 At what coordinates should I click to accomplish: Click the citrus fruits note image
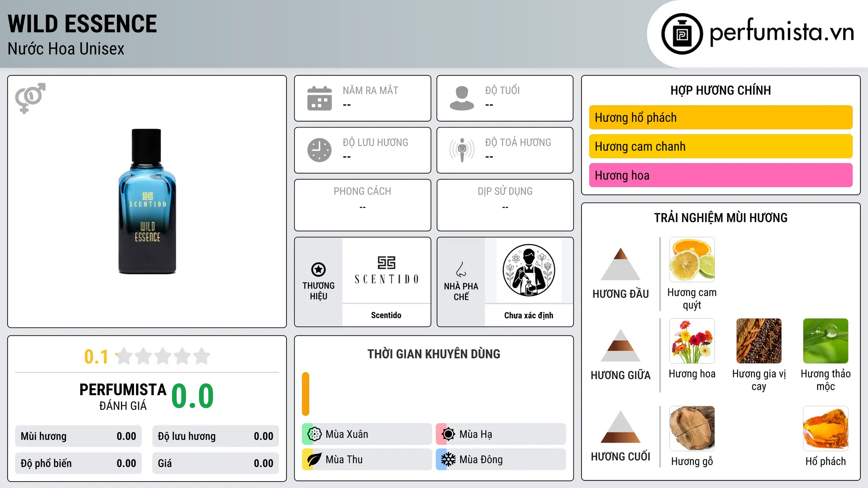(x=692, y=260)
